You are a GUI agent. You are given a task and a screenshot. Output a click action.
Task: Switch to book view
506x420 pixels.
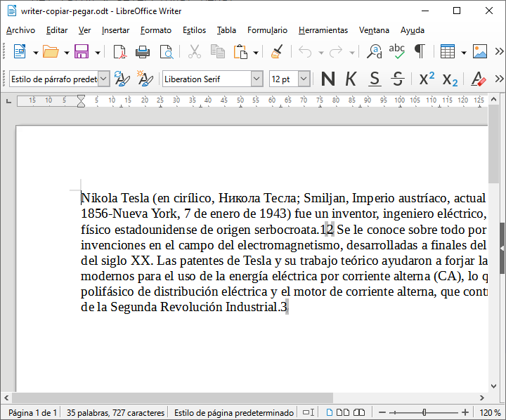pos(359,412)
